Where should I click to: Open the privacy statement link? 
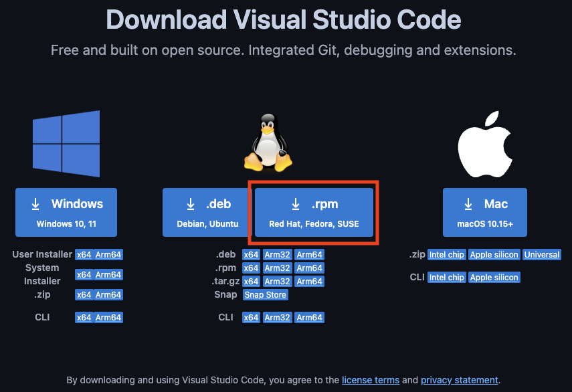click(459, 380)
